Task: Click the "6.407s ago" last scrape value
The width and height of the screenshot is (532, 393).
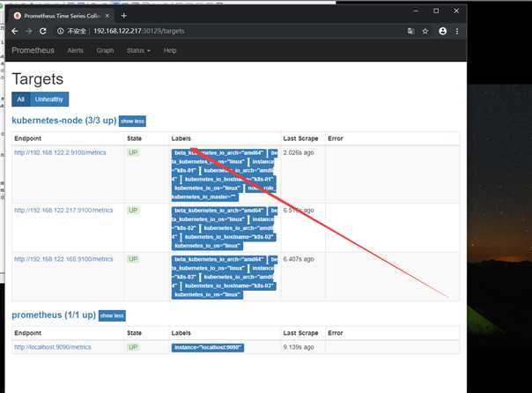Action: (299, 259)
